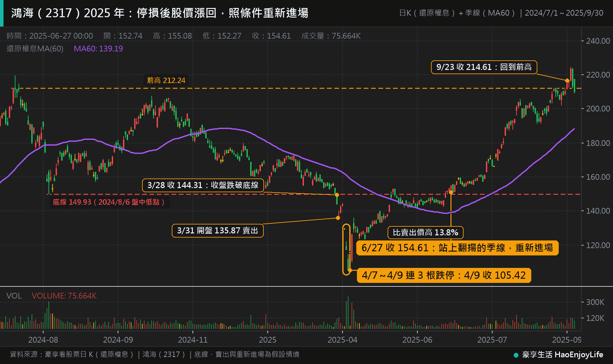Click the 2024-11 date axis label
Screen dimensions: 613x364
[193, 340]
